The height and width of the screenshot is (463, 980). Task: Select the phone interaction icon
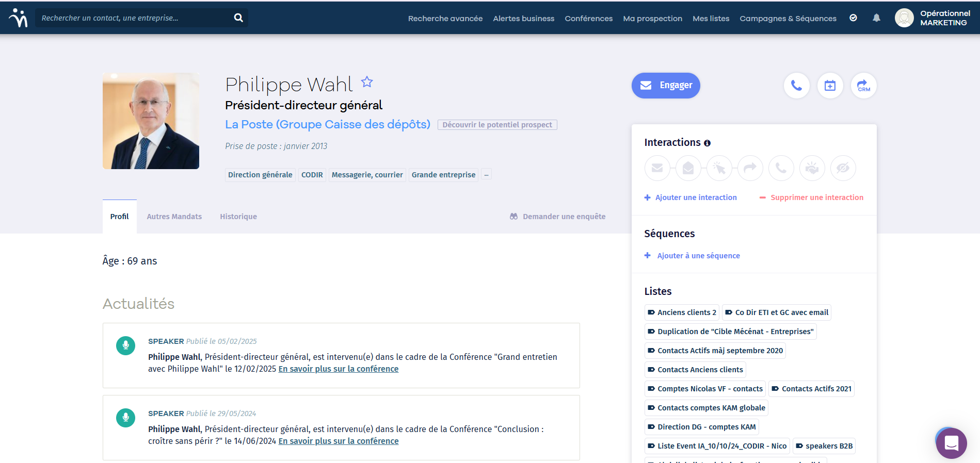click(781, 168)
